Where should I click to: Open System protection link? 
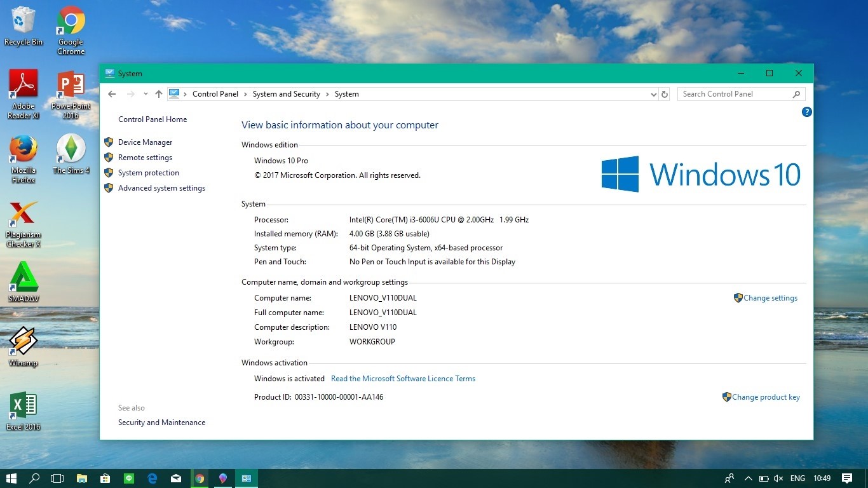click(149, 173)
